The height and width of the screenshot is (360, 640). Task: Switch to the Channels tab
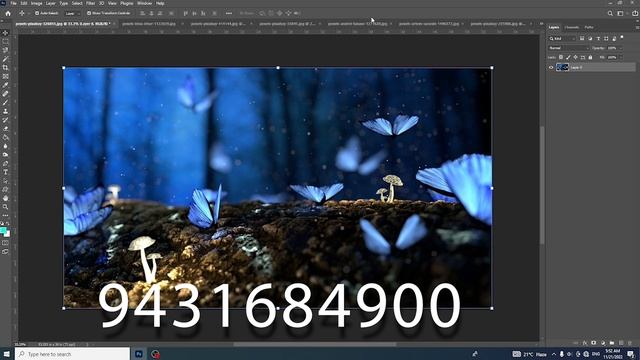pyautogui.click(x=571, y=27)
